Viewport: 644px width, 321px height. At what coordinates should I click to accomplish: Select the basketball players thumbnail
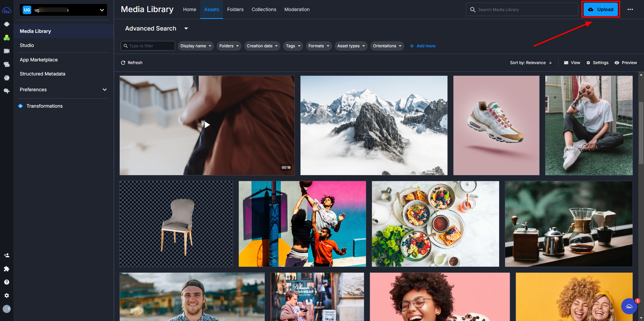tap(302, 224)
